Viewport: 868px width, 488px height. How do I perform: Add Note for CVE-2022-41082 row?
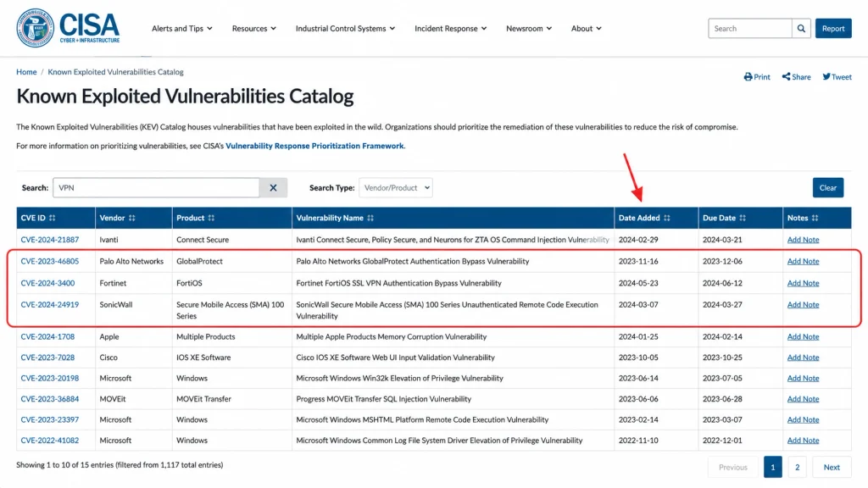tap(803, 441)
